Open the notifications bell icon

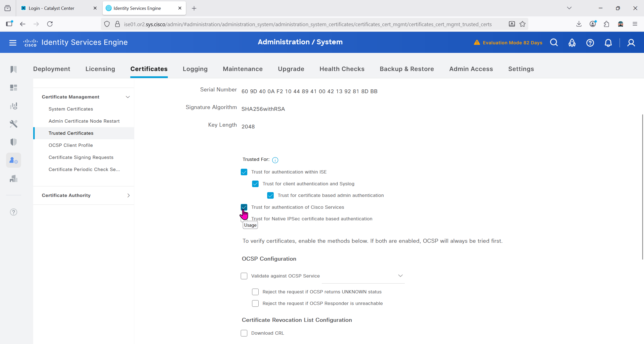coord(608,43)
